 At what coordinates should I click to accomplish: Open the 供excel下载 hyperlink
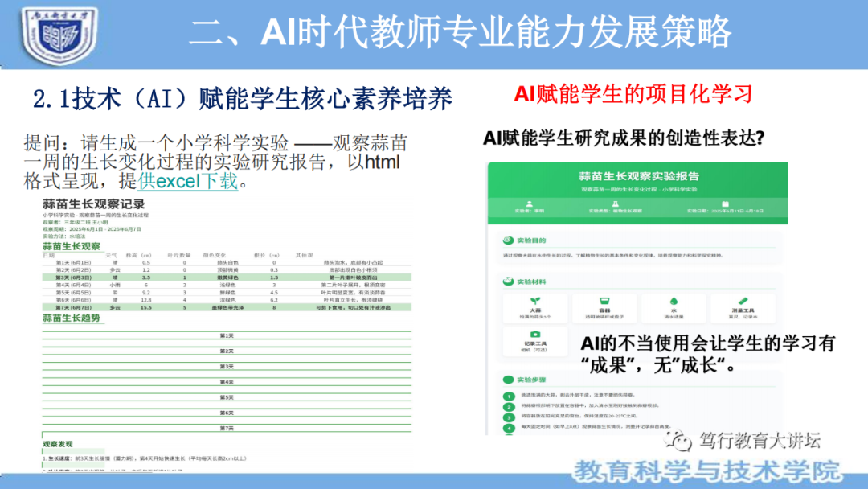coord(188,181)
